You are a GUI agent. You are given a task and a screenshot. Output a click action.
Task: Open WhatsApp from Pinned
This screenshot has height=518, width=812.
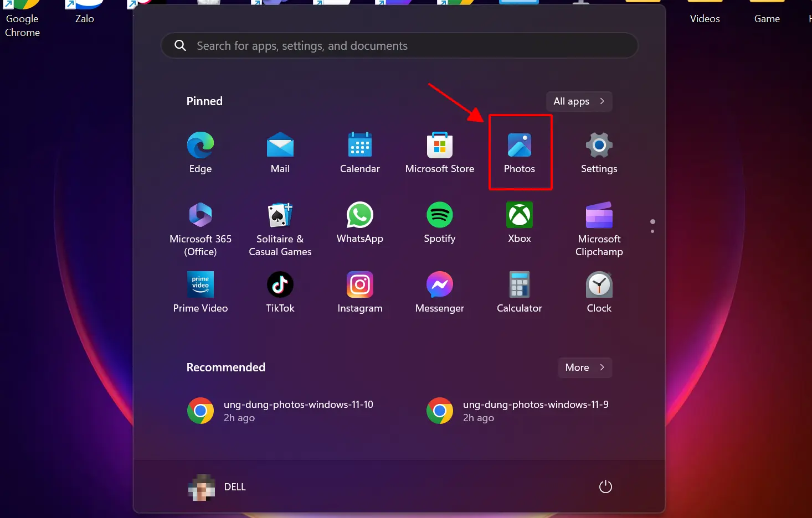coord(360,224)
